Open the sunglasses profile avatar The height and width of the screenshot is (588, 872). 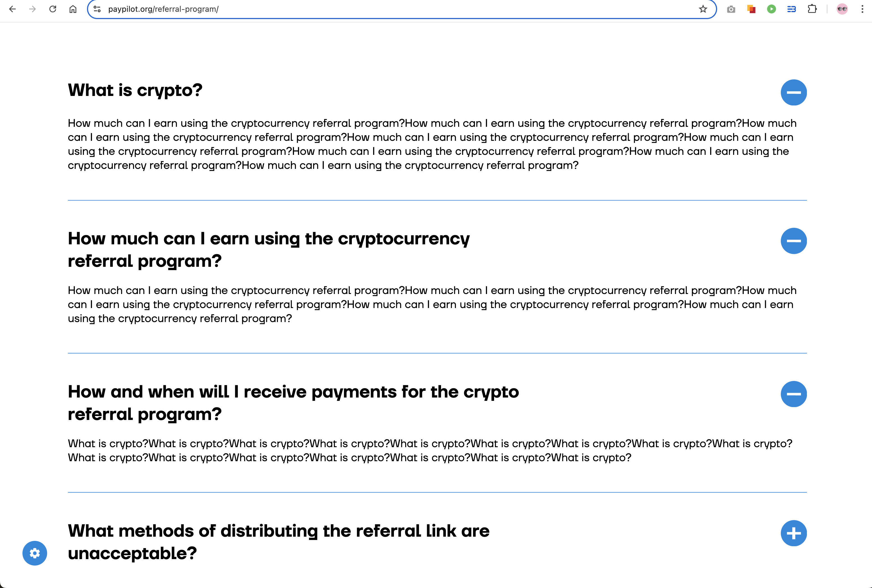(842, 9)
